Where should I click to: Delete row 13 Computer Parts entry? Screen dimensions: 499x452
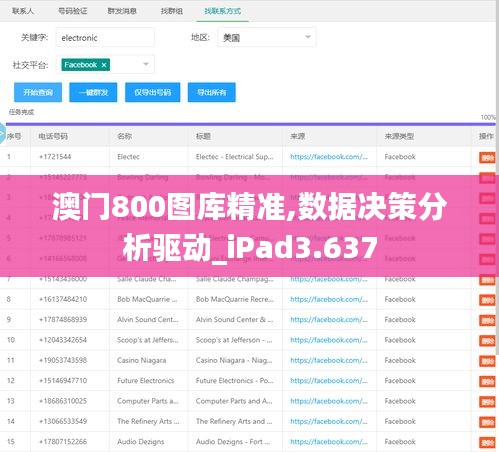click(x=487, y=402)
